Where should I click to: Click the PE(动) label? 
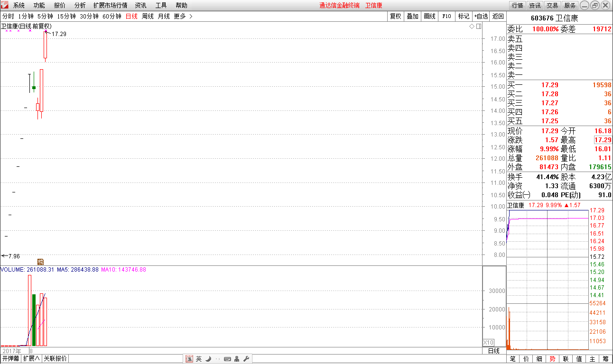(571, 195)
